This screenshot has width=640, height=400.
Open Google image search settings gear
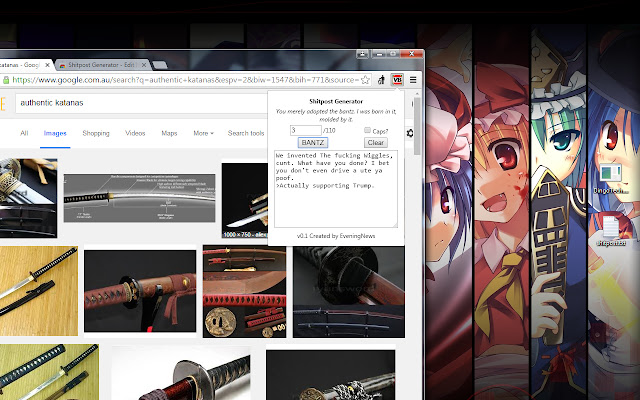click(x=410, y=133)
